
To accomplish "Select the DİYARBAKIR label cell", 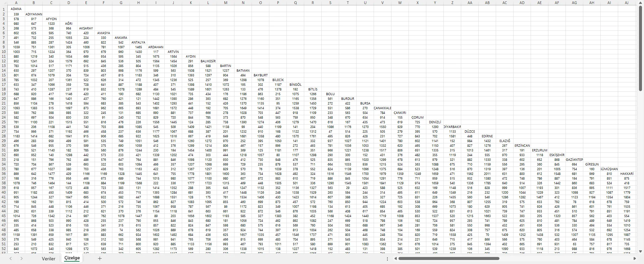I will tap(452, 127).
